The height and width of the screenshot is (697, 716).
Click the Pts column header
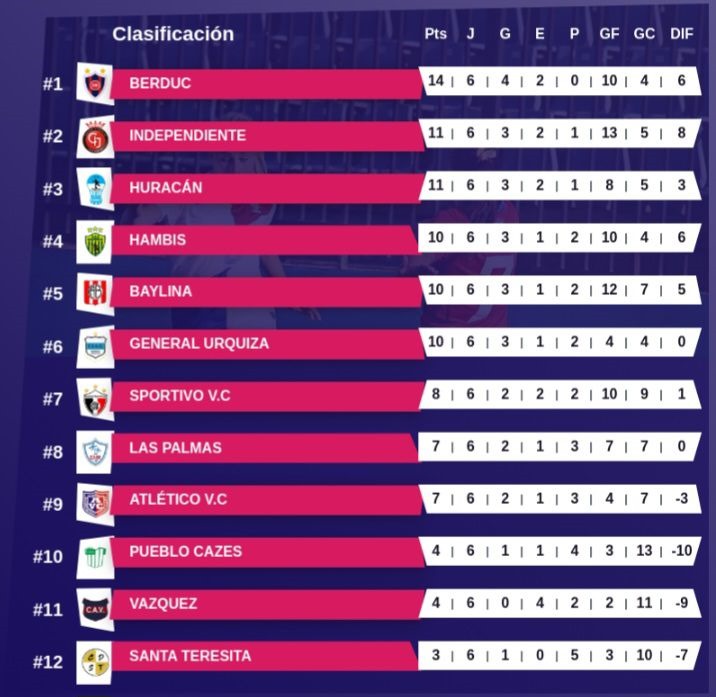click(x=435, y=34)
